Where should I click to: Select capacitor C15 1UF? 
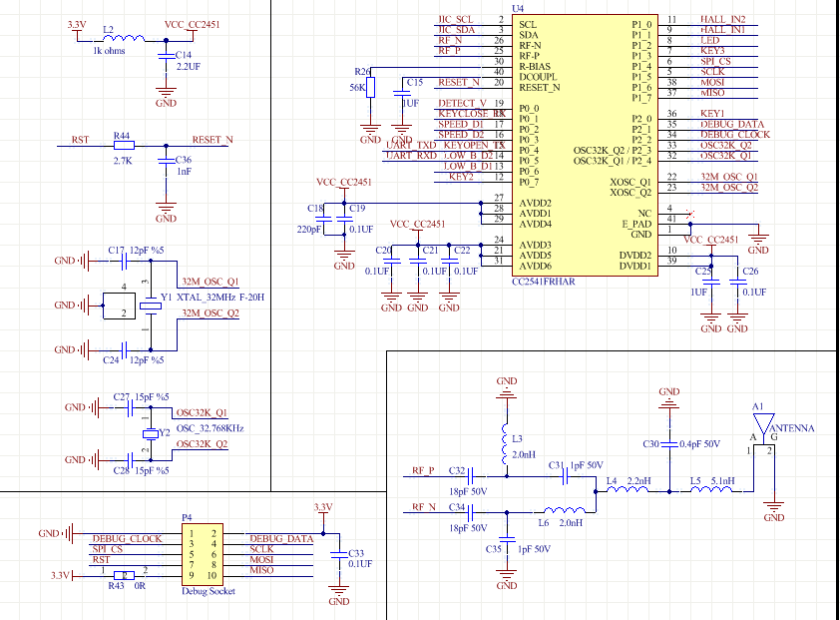click(402, 93)
